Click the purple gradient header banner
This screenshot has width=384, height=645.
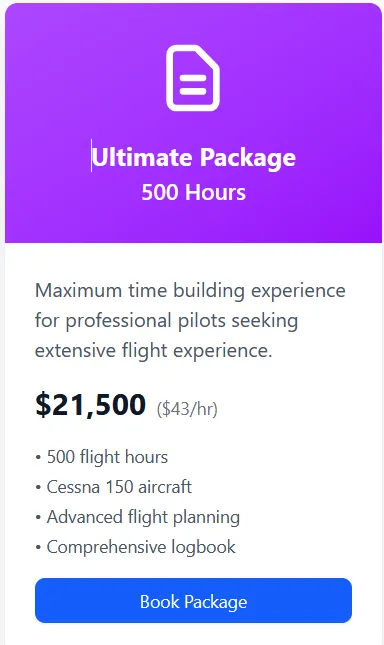tap(193, 123)
